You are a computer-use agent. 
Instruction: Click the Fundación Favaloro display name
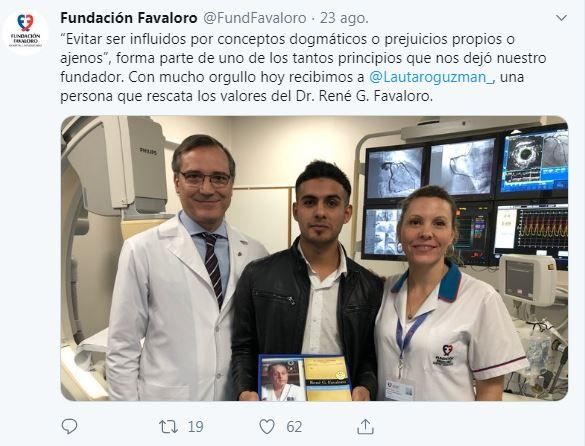pyautogui.click(x=129, y=18)
